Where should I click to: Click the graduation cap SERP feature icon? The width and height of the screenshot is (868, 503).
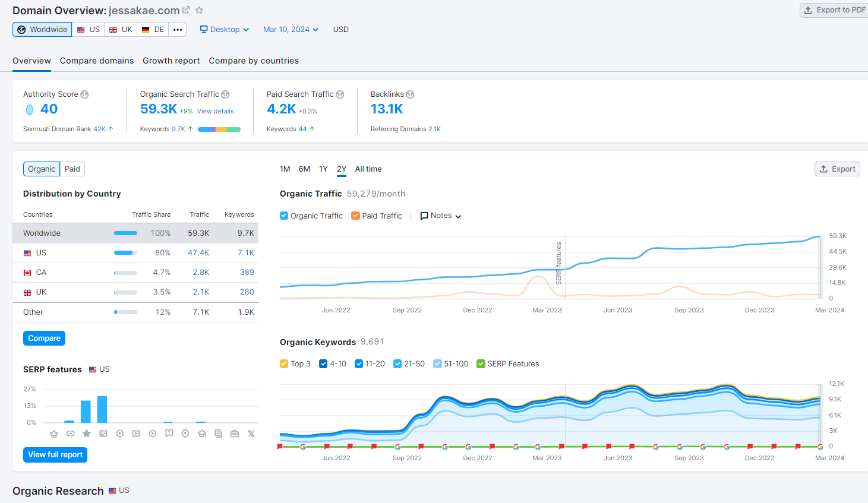coord(202,434)
